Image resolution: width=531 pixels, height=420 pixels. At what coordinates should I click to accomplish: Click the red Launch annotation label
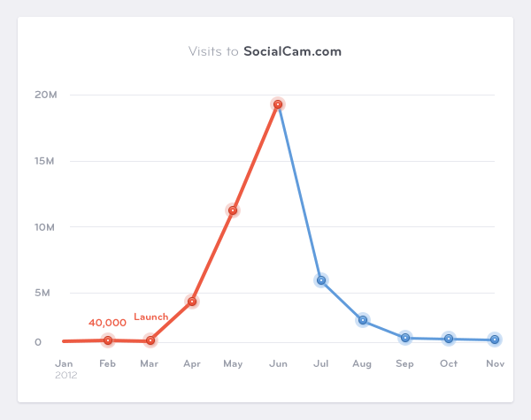150,317
